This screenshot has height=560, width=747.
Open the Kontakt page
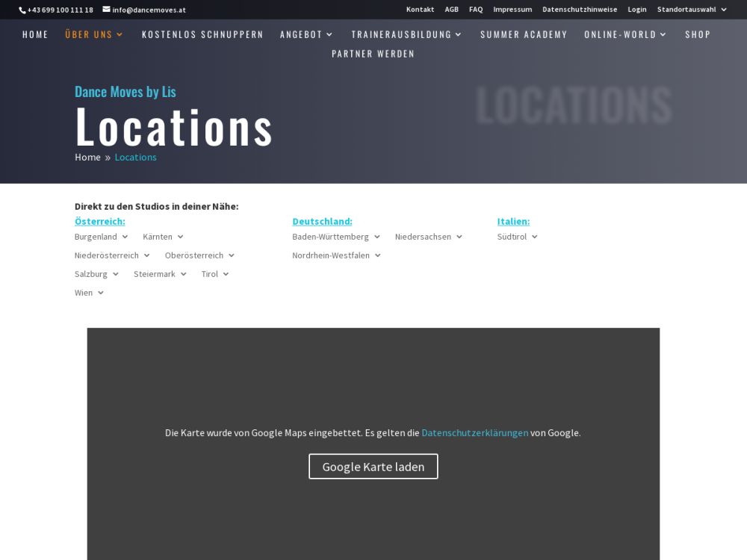coord(420,10)
